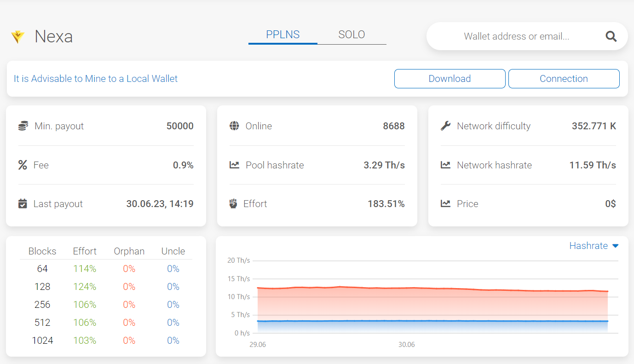634x364 pixels.
Task: Click the wrench icon beside Network difficulty
Action: pyautogui.click(x=445, y=126)
